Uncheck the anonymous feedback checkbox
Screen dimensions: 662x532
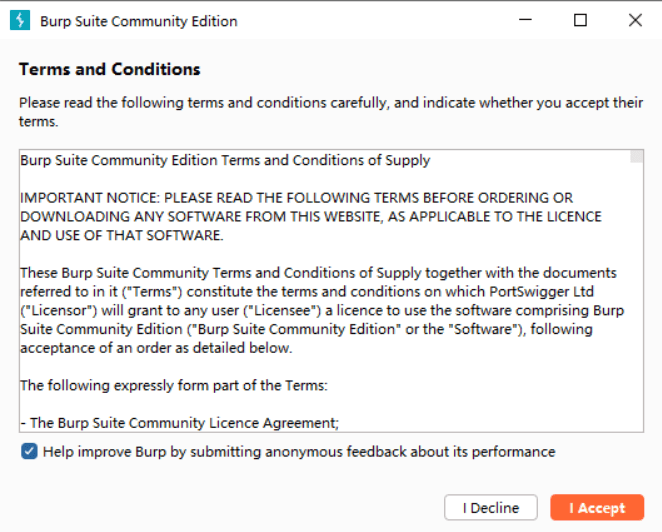29,452
